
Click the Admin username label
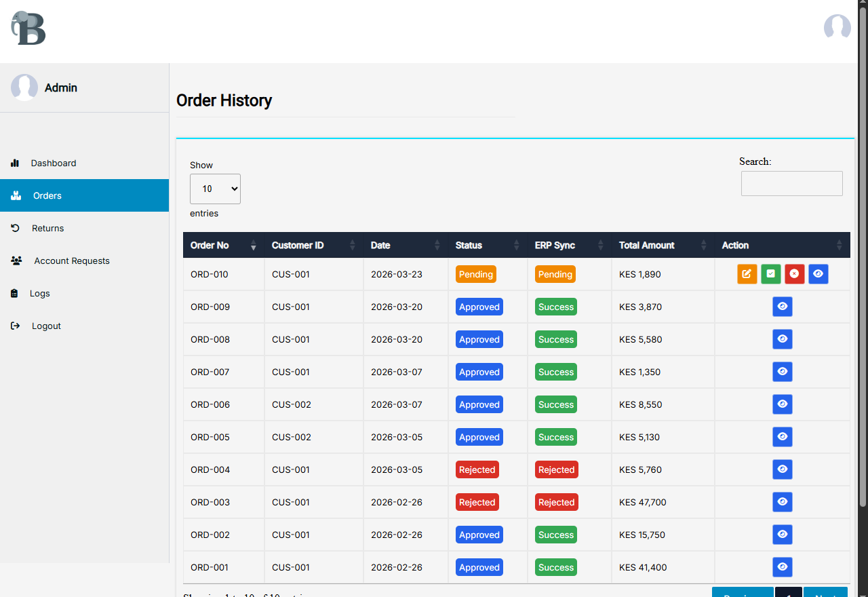click(61, 88)
